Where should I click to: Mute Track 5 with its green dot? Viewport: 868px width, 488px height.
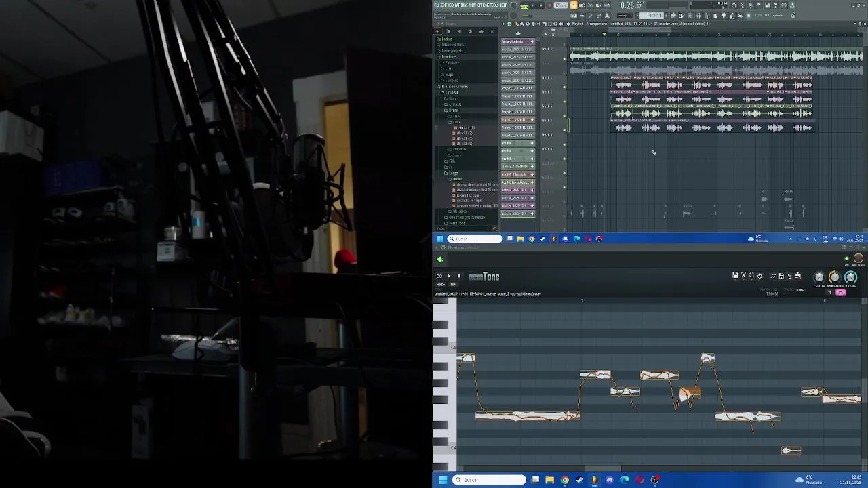tap(564, 101)
